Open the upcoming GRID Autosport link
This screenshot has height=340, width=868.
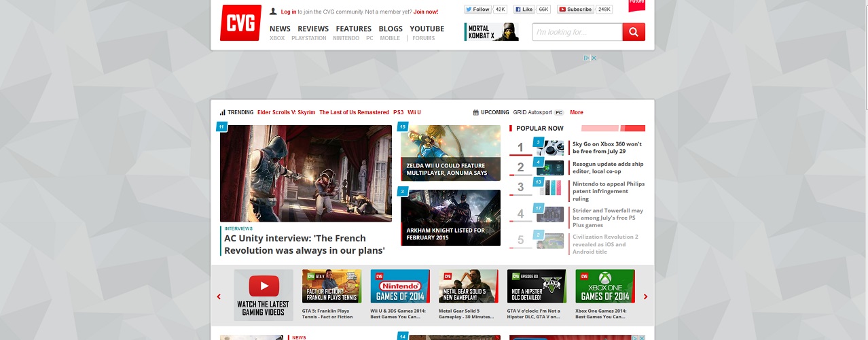click(532, 112)
